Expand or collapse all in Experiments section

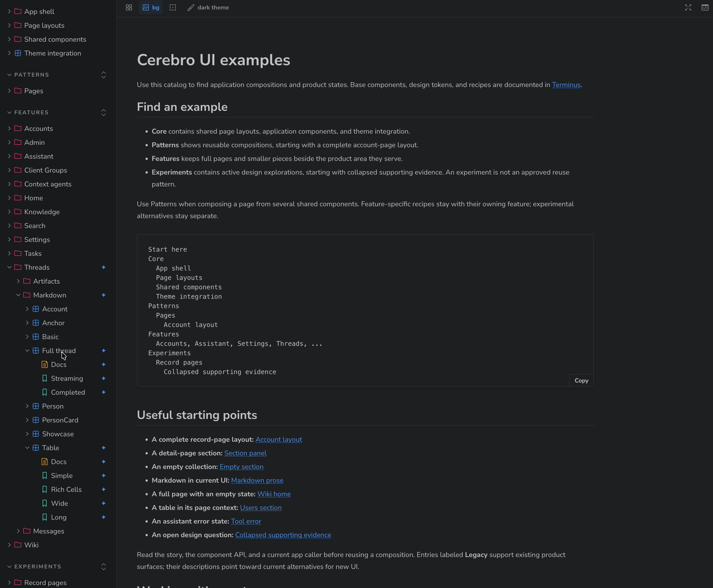[x=104, y=567]
